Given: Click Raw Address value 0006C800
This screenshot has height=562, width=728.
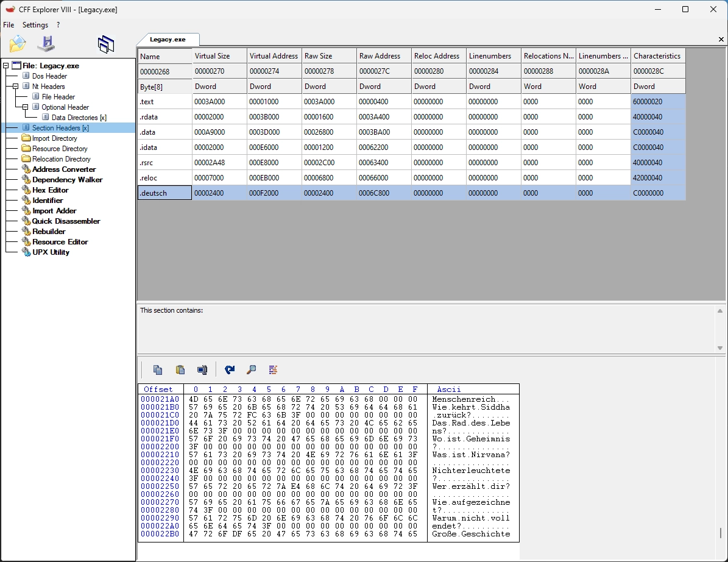Looking at the screenshot, I should click(384, 193).
